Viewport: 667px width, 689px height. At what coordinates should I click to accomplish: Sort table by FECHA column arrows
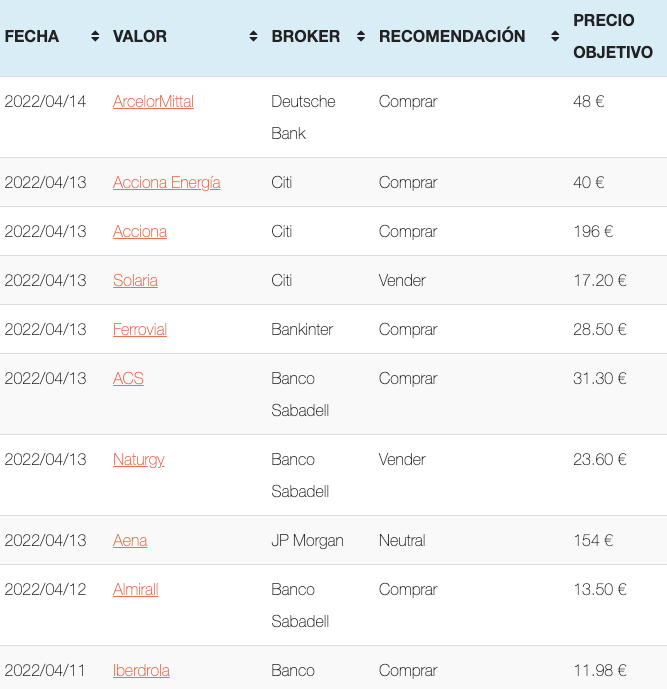[95, 36]
